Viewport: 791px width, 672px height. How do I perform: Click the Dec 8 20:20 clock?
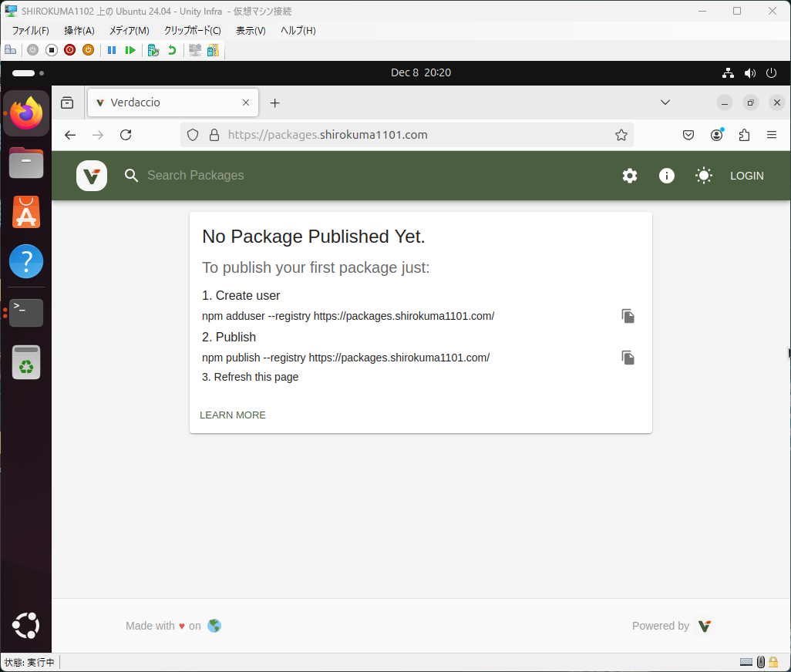[421, 72]
